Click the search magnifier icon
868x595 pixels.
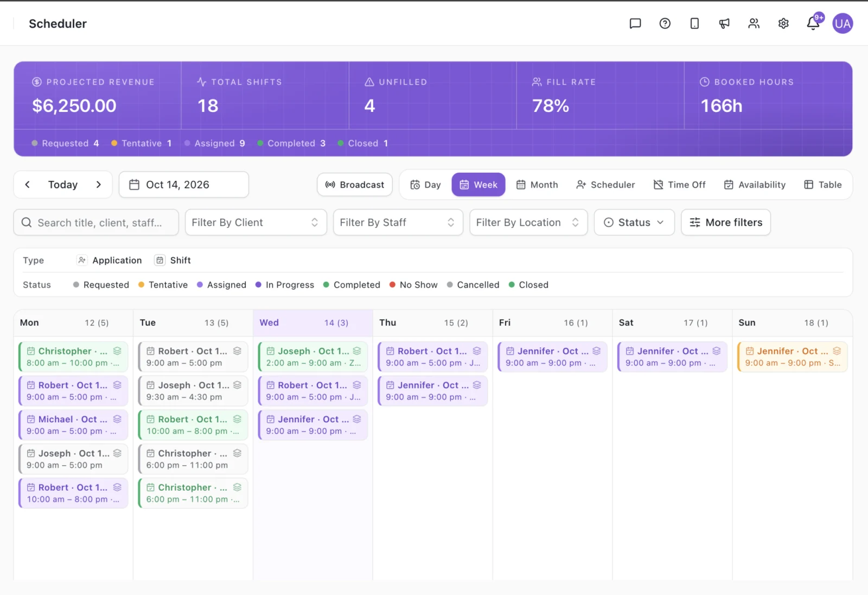pyautogui.click(x=27, y=223)
